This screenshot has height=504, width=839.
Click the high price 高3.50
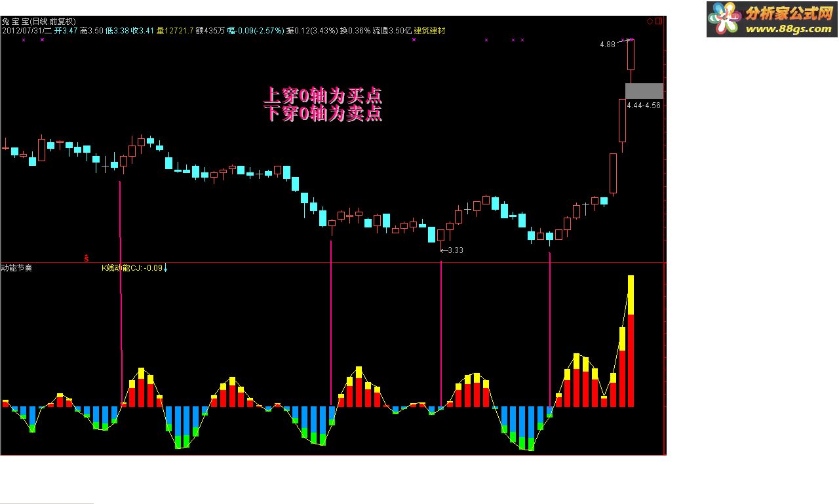(x=92, y=30)
